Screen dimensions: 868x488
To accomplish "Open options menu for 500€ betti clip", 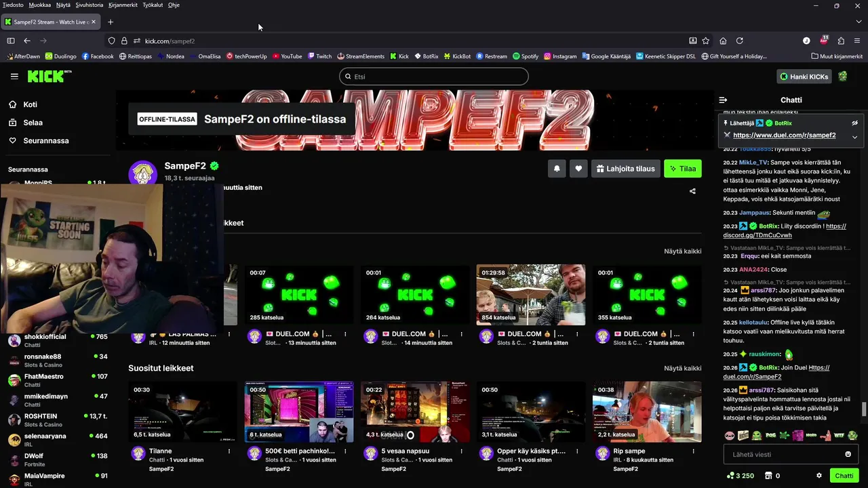I will tap(346, 451).
